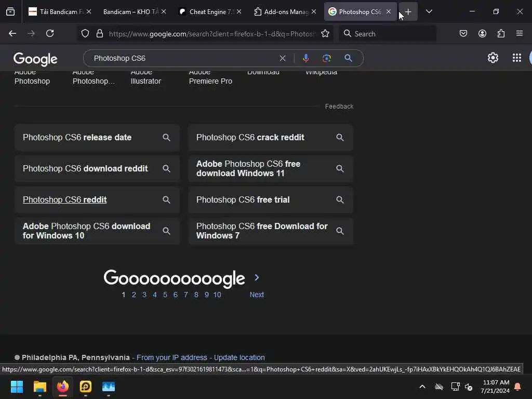Submit Google search magnifier button
The width and height of the screenshot is (532, 399).
pos(348,58)
